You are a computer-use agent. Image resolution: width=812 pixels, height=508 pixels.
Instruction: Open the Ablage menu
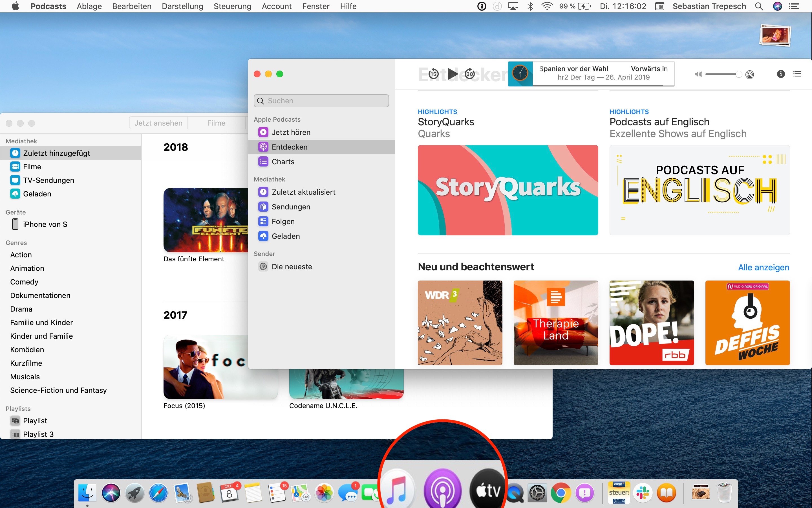point(89,6)
